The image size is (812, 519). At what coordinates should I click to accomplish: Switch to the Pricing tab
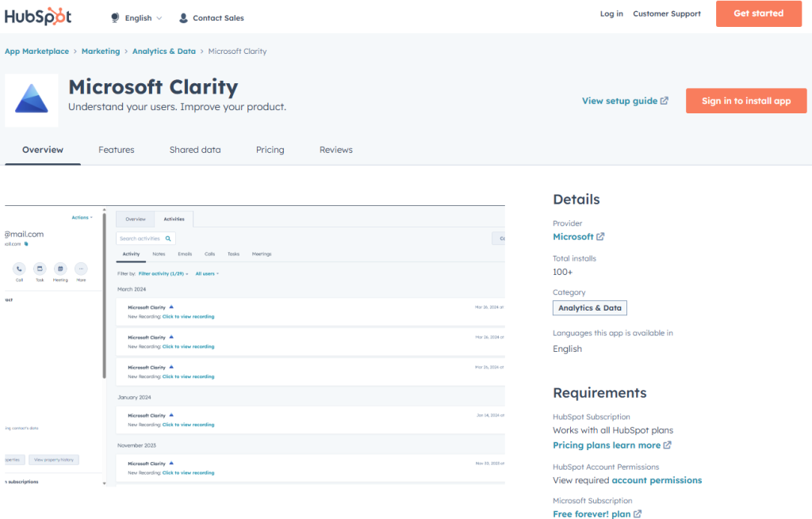pos(270,149)
